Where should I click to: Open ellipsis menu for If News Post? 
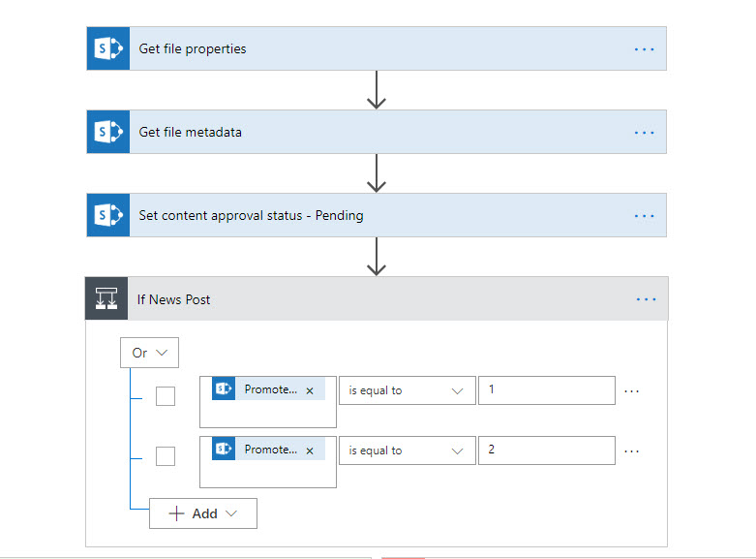click(x=646, y=299)
